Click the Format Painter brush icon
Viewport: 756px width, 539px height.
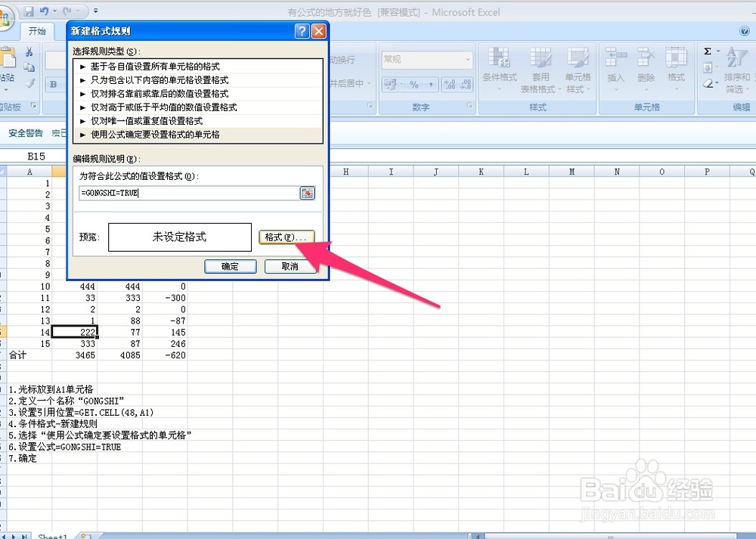(x=30, y=83)
